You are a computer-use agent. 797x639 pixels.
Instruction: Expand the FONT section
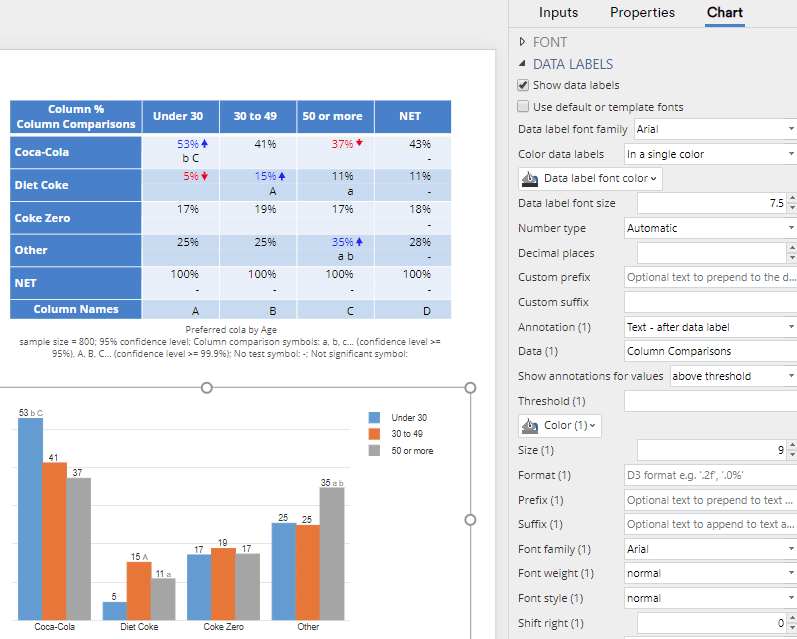coord(522,42)
